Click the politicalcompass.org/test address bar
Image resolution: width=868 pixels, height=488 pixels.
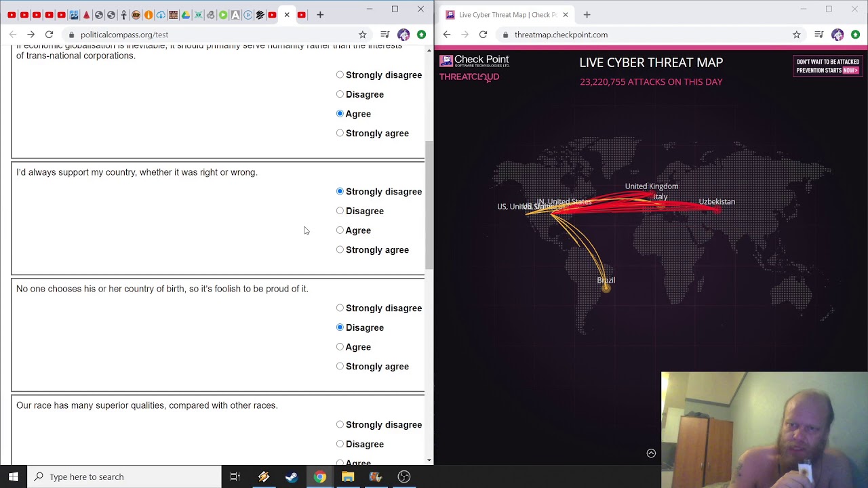click(217, 35)
